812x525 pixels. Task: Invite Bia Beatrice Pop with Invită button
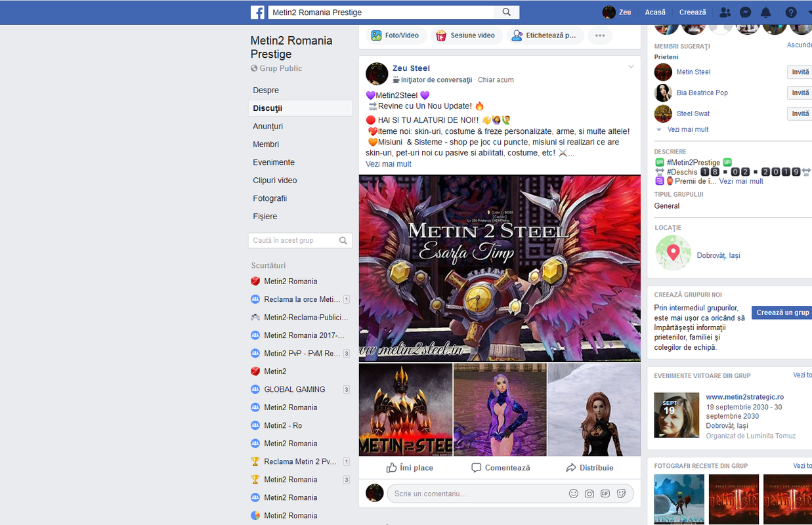(x=800, y=93)
